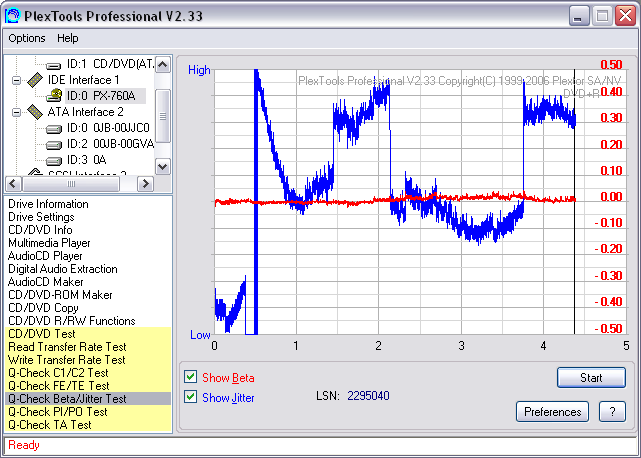
Task: Select the ID:1 CD/DVD drive icon
Action: coord(53,65)
